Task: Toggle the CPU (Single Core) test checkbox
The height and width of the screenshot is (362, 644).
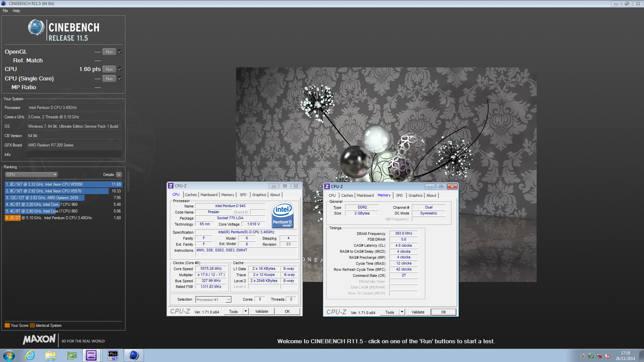Action: [120, 78]
